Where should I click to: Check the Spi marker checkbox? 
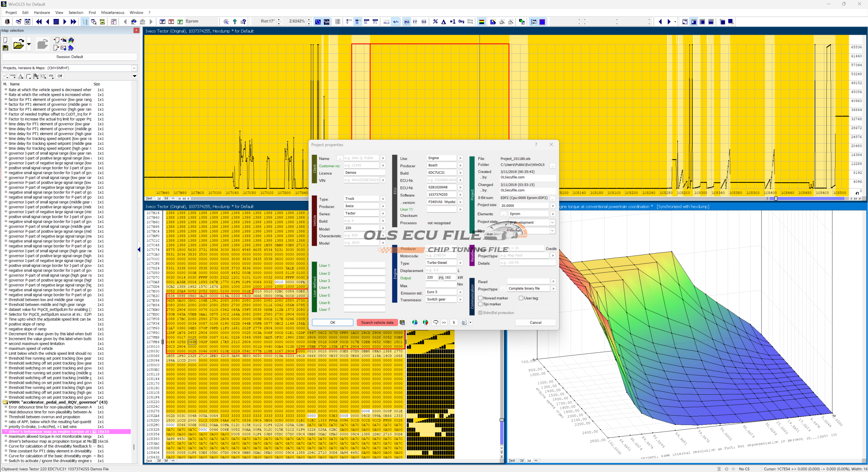pos(480,304)
